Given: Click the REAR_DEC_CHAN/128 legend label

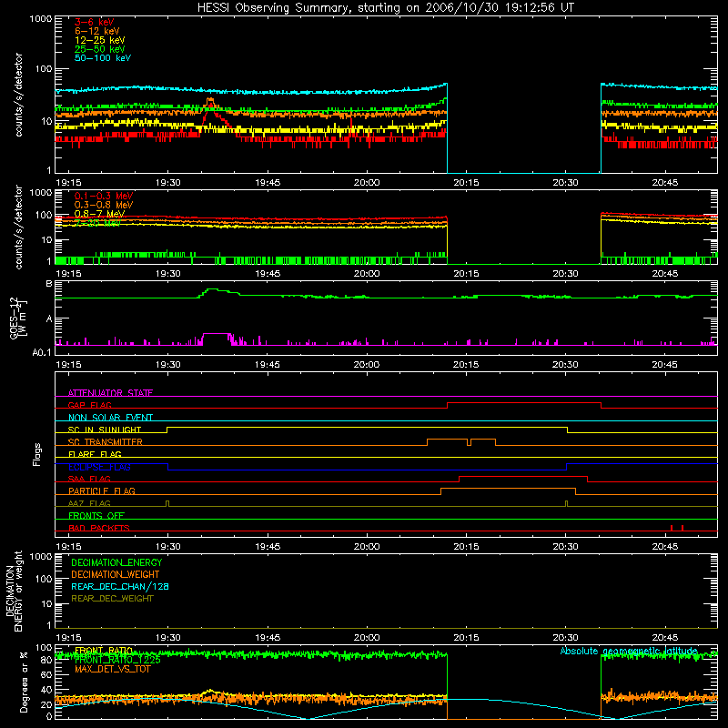Looking at the screenshot, I should coord(120,586).
